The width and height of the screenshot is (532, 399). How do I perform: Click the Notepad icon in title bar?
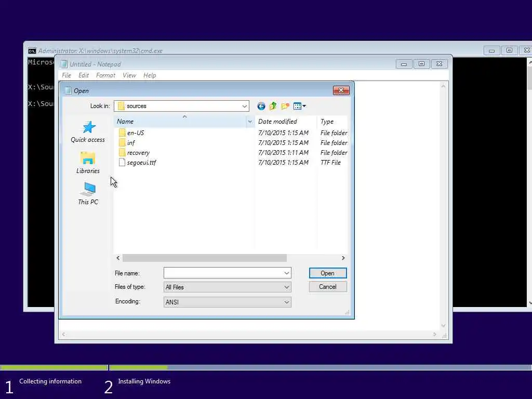pyautogui.click(x=64, y=64)
